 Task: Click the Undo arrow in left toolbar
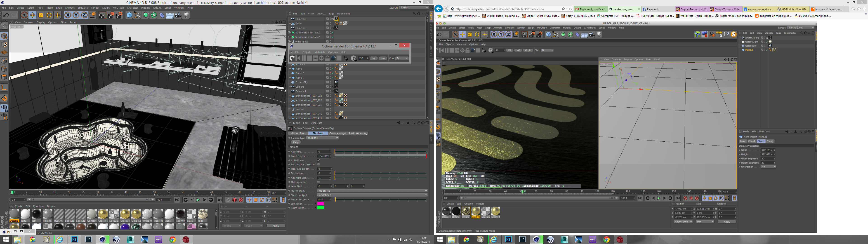(x=6, y=15)
